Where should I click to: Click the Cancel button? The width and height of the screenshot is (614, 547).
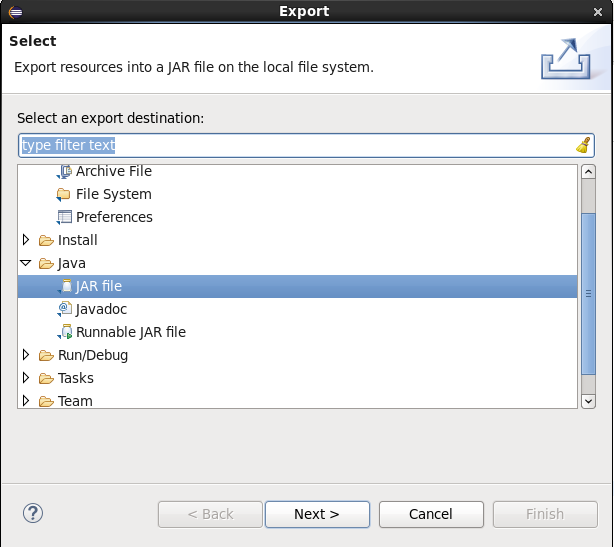click(431, 514)
